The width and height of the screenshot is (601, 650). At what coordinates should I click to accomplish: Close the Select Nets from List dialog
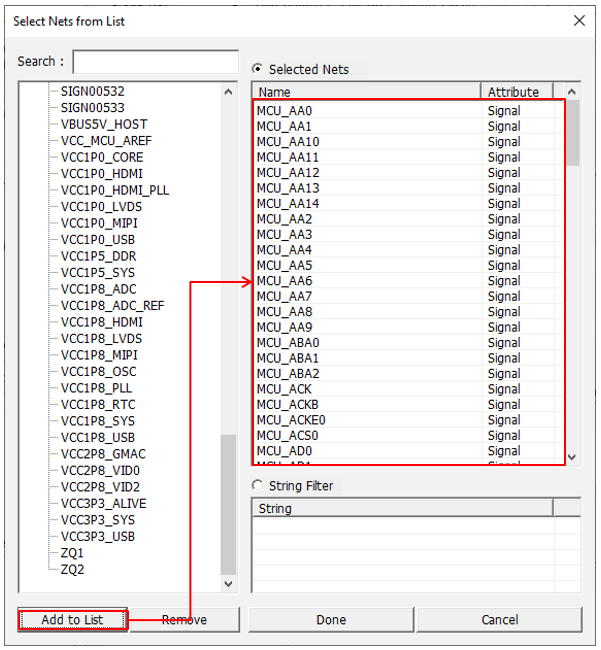579,21
